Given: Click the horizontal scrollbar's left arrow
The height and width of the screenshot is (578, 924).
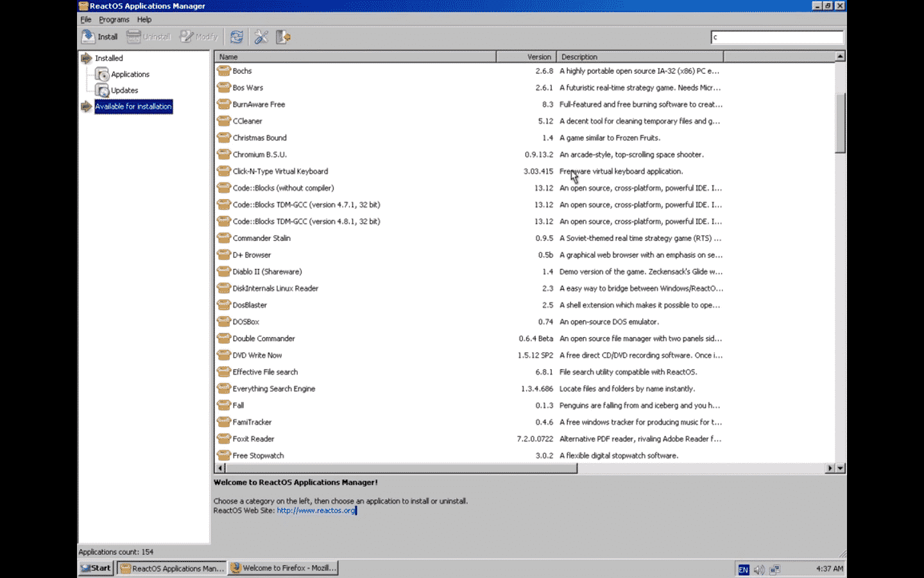Looking at the screenshot, I should pos(220,468).
